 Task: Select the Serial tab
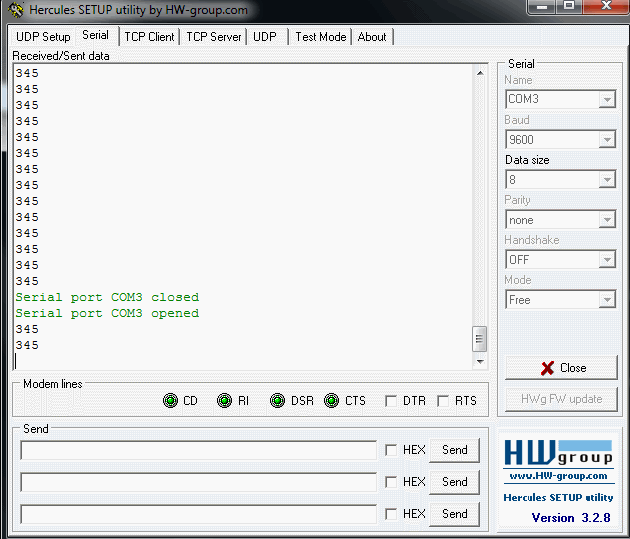(96, 35)
